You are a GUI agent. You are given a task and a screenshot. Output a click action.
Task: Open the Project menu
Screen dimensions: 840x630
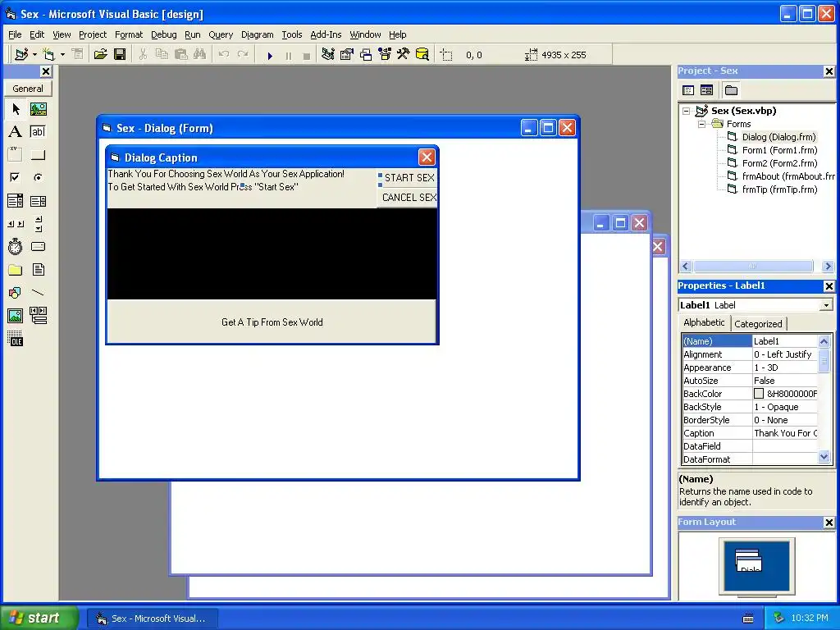click(93, 34)
